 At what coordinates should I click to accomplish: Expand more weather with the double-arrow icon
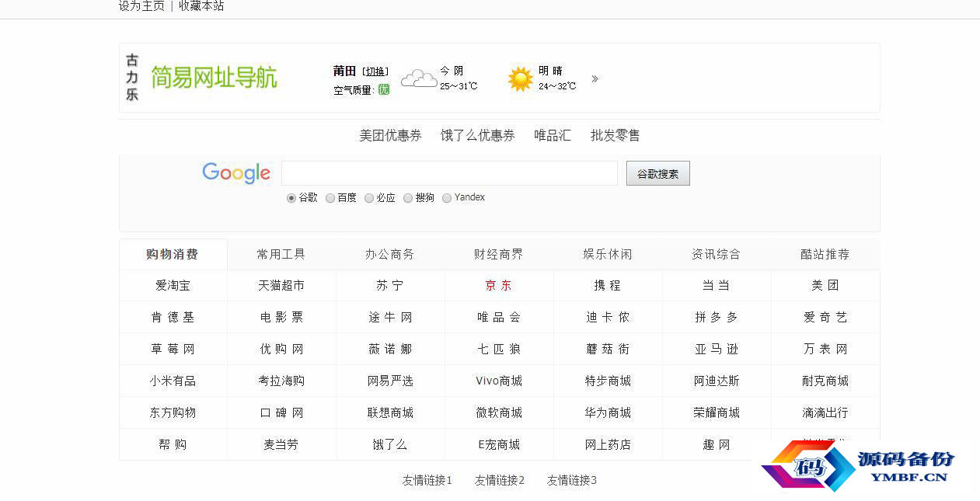(x=595, y=78)
